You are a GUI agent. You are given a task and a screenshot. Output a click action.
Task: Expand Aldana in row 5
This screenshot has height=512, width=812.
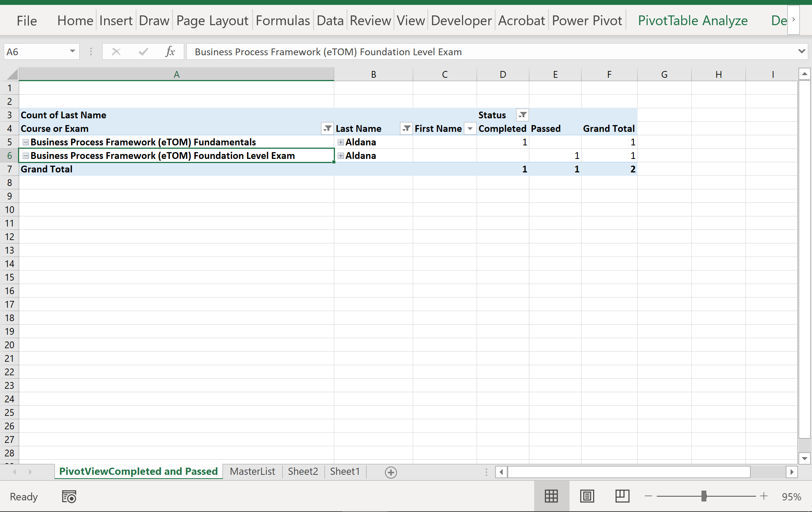click(341, 142)
